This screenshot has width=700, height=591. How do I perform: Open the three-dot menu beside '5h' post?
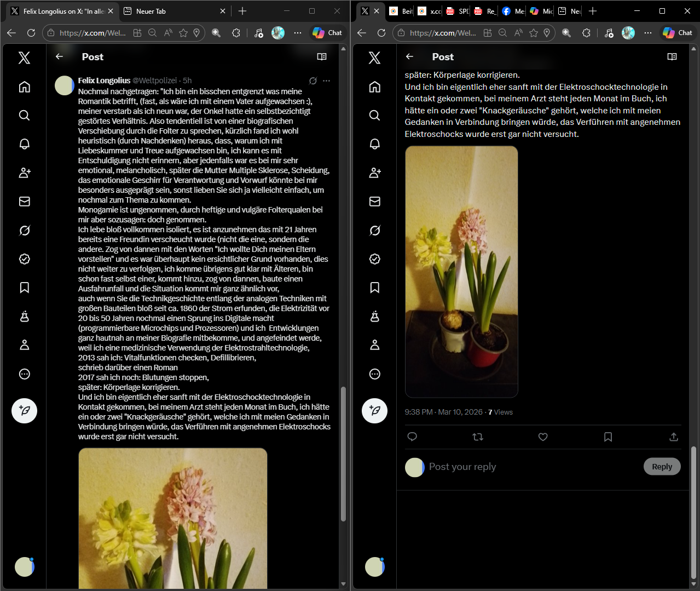[x=327, y=81]
